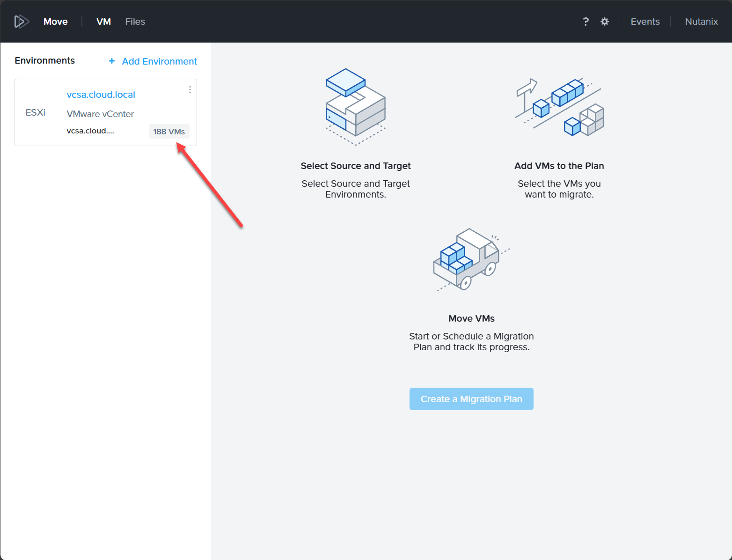
Task: Click the Nutanix Move logo icon
Action: tap(22, 22)
